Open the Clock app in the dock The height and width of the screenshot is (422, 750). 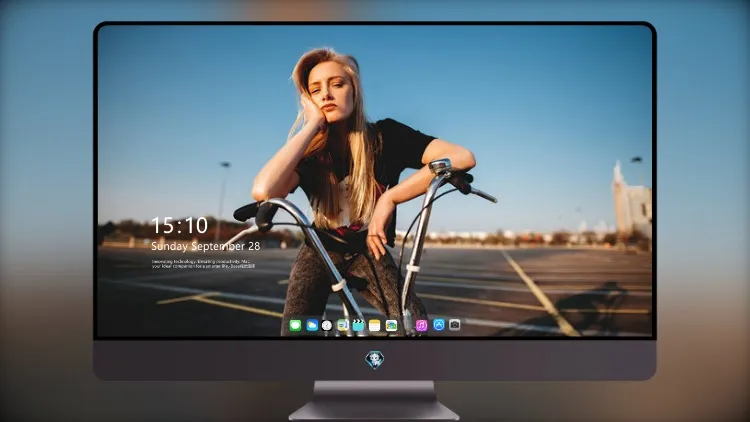327,325
